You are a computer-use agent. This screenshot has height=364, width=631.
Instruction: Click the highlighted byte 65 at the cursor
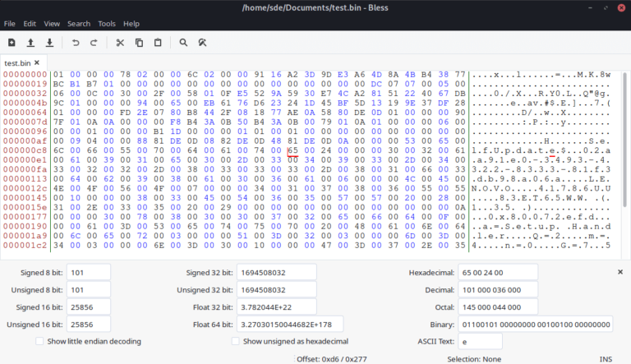click(x=292, y=150)
